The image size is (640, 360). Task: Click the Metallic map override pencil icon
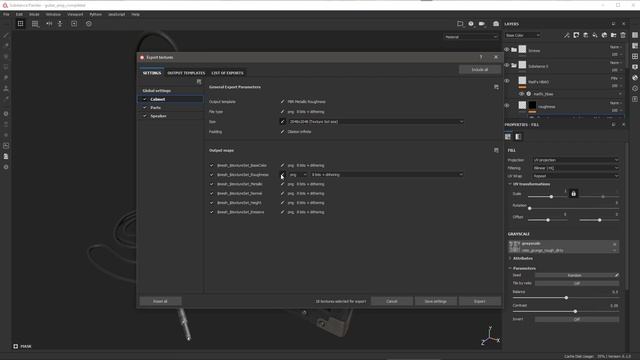(x=282, y=184)
